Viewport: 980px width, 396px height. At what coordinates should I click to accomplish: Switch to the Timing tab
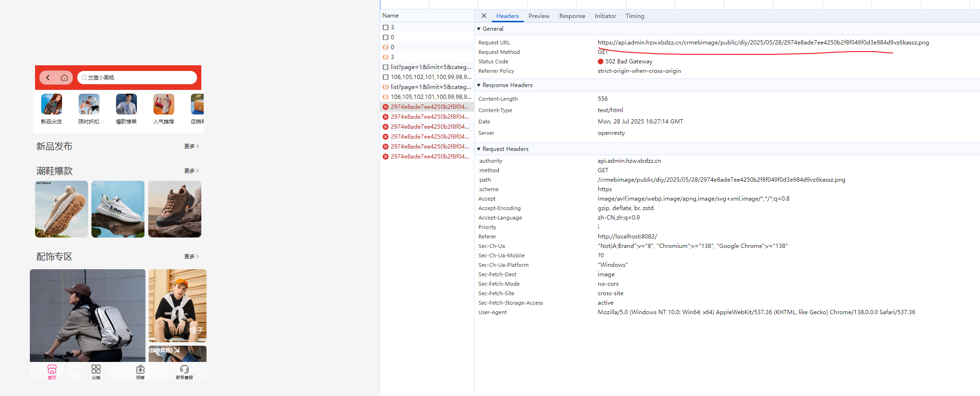(x=635, y=16)
